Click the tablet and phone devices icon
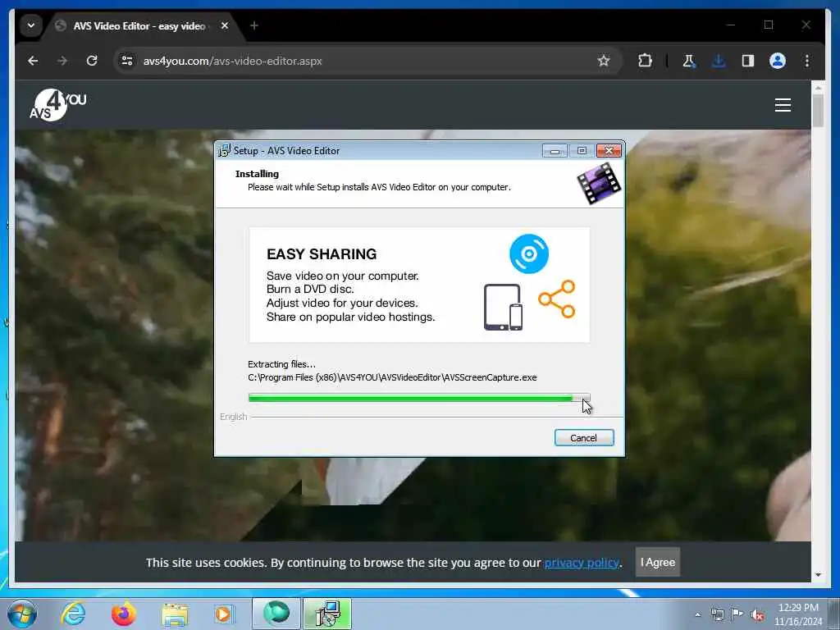The height and width of the screenshot is (630, 840). pos(503,307)
